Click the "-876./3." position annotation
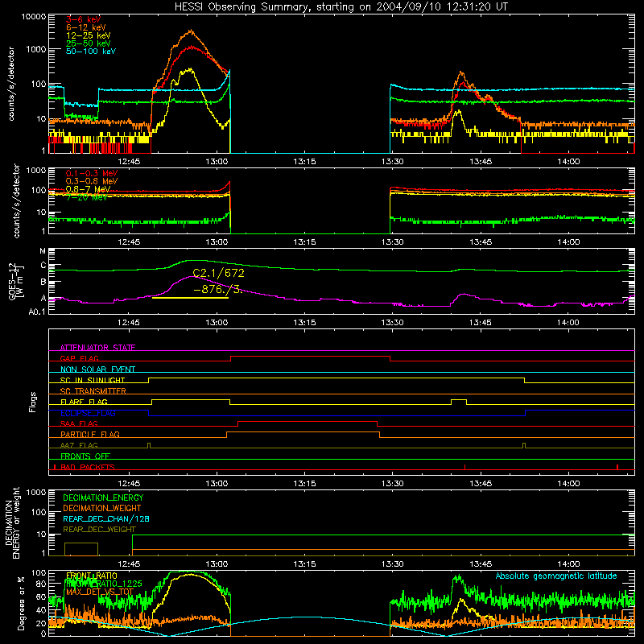 tap(217, 289)
